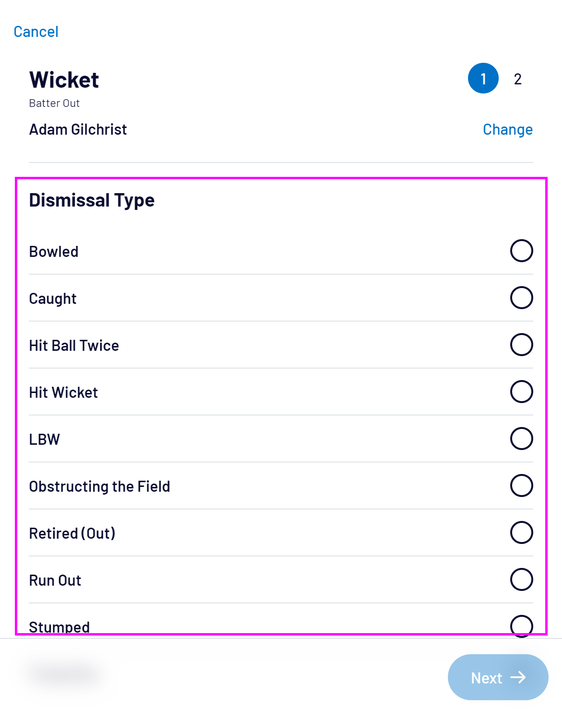This screenshot has height=728, width=562.
Task: Select Retired (Out) radio button
Action: click(x=521, y=532)
